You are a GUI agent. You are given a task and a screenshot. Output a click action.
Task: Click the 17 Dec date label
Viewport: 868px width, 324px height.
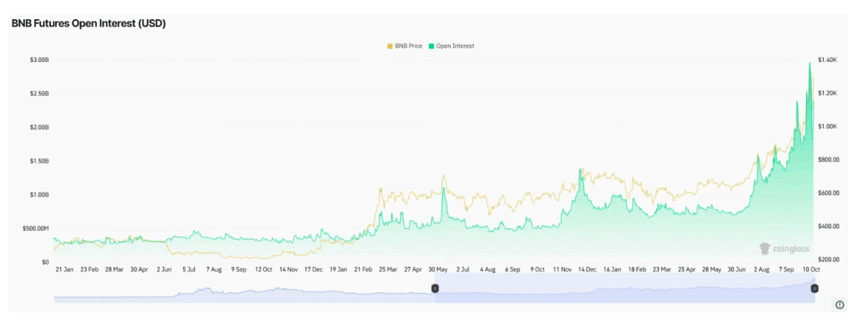coord(313,270)
